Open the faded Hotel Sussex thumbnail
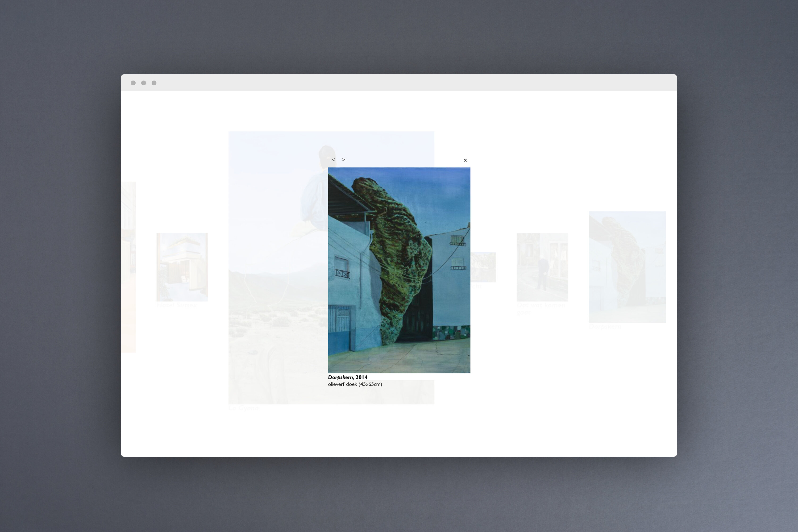The image size is (798, 532). (x=182, y=267)
